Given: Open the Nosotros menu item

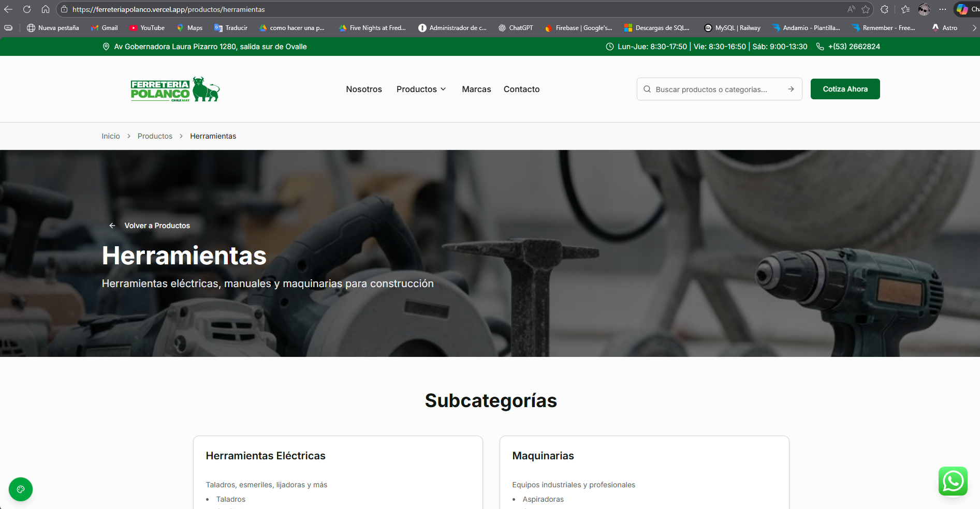Looking at the screenshot, I should point(364,89).
